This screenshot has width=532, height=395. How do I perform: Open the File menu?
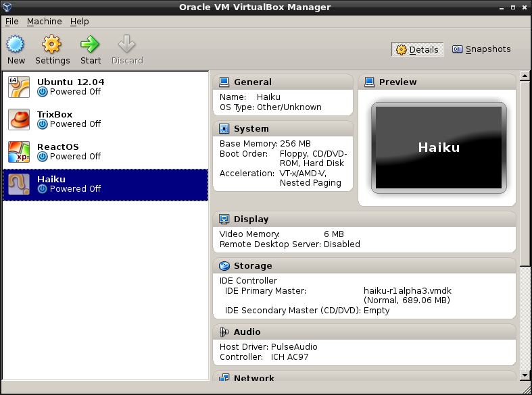(x=12, y=22)
